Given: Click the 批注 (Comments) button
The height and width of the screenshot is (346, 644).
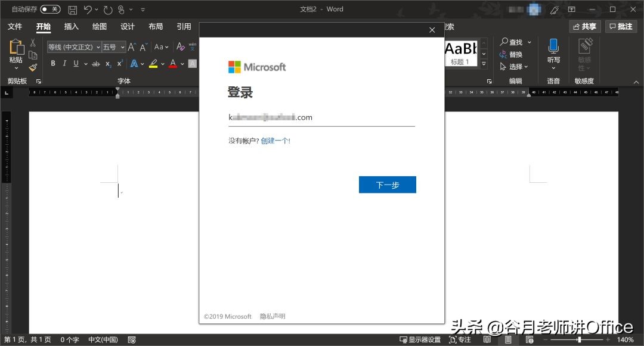Looking at the screenshot, I should [621, 27].
